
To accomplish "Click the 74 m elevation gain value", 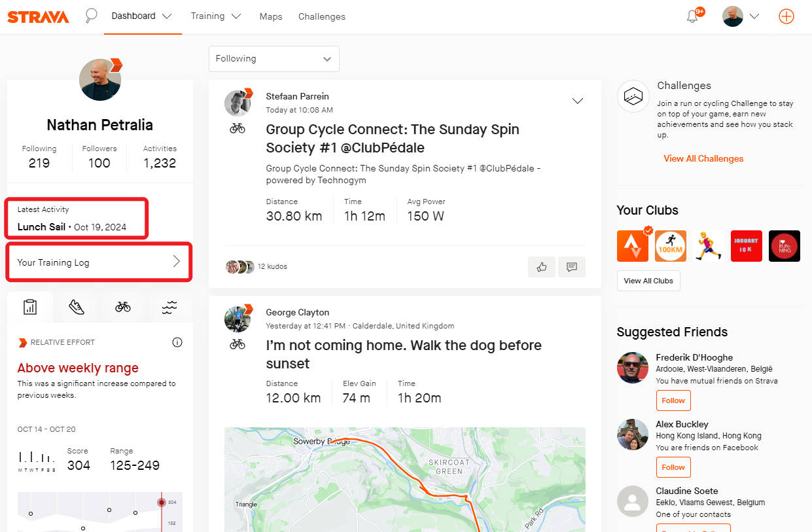I will pos(357,398).
